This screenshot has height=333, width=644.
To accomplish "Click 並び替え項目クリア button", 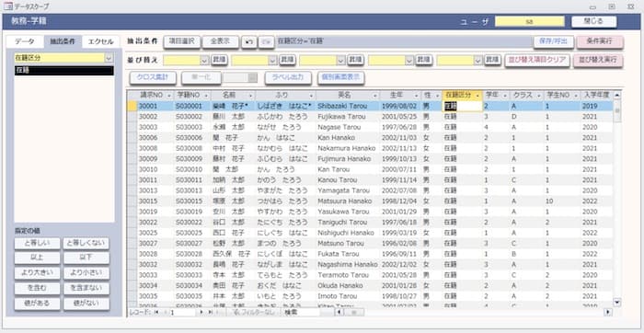I will pos(537,60).
